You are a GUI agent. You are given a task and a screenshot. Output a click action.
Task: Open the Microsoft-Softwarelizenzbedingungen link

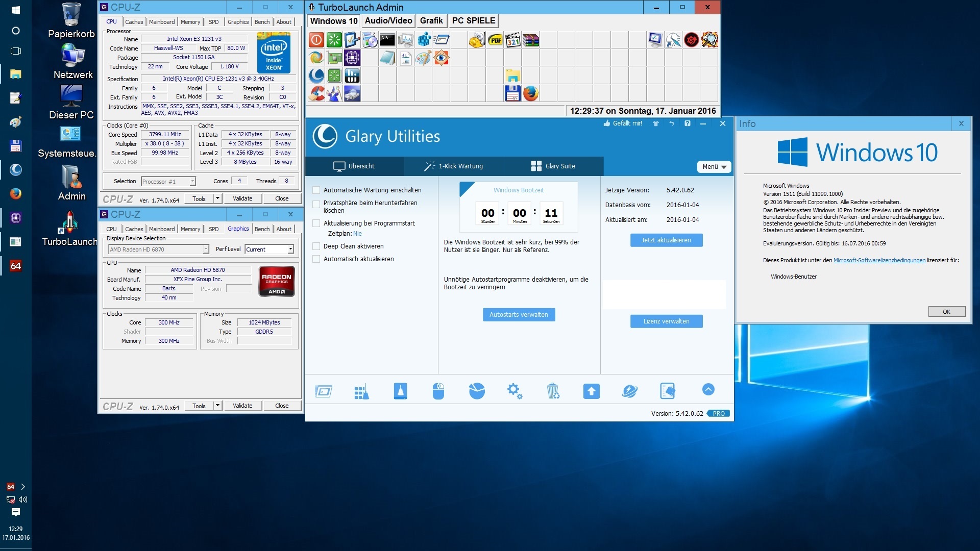pyautogui.click(x=879, y=260)
